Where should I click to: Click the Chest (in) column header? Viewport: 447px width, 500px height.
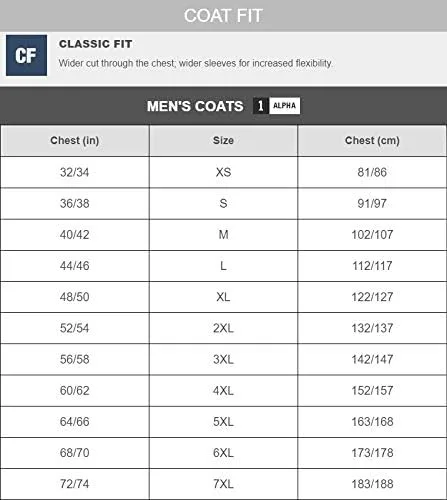tap(75, 140)
